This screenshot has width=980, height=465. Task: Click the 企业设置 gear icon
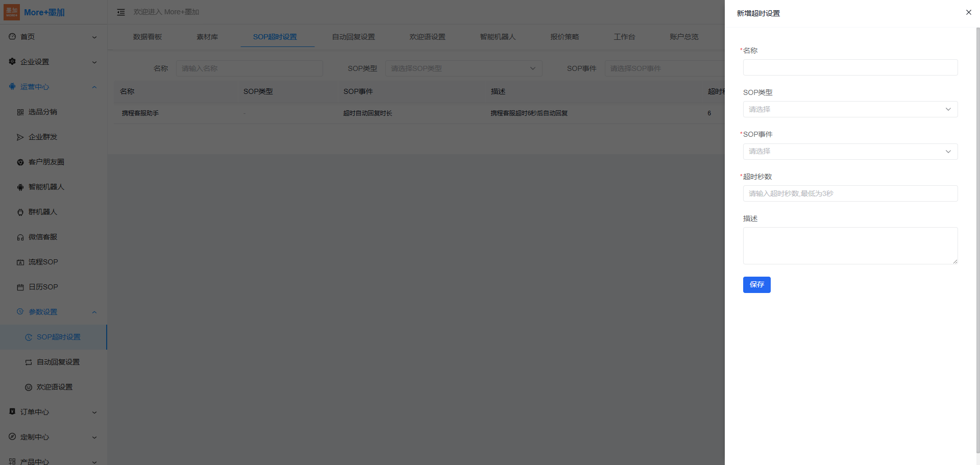click(x=12, y=62)
